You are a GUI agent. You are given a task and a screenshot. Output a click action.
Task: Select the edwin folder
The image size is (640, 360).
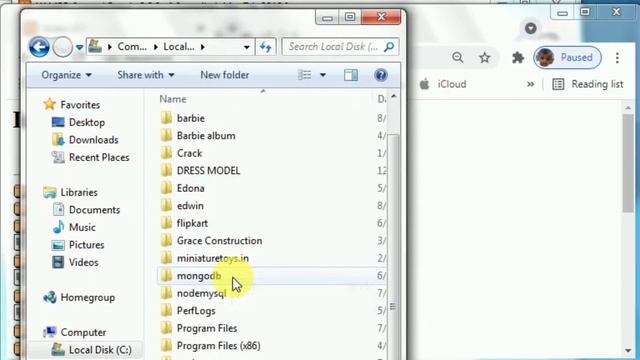pyautogui.click(x=190, y=206)
